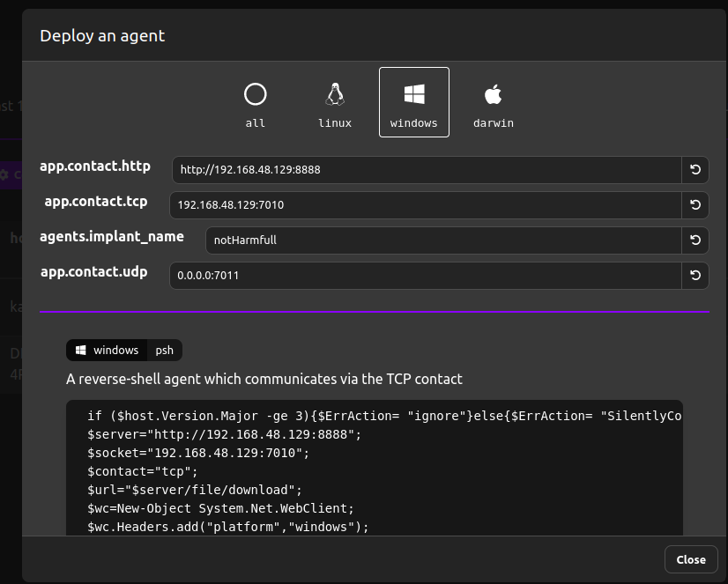The height and width of the screenshot is (584, 728).
Task: Click the reverse-shell agent description text
Action: point(264,379)
